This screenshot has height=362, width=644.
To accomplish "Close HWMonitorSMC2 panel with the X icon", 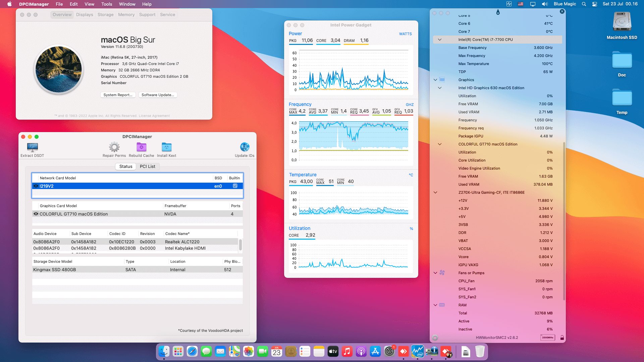I will click(562, 11).
